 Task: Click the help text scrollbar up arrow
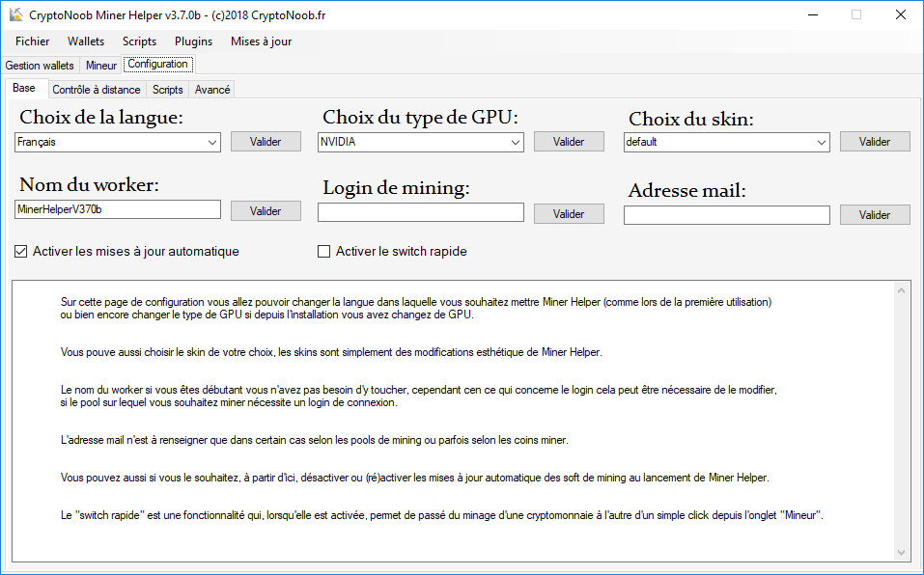[901, 290]
